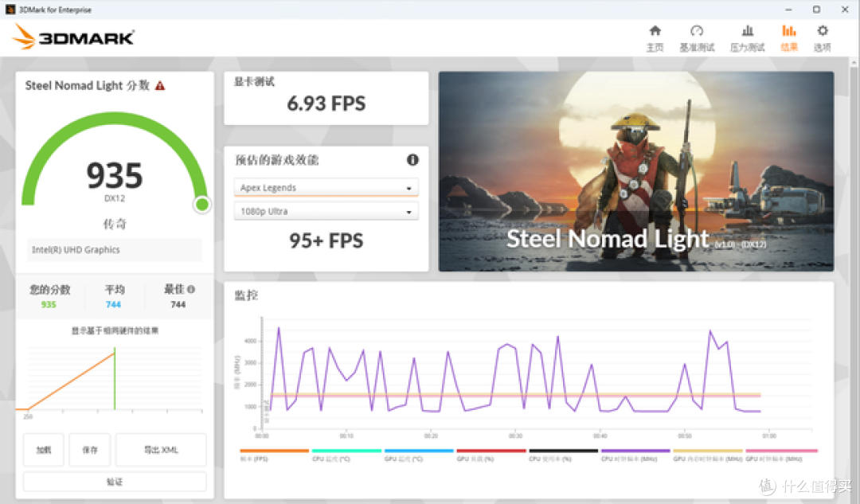Click the Steel Nomad Light preview image
The width and height of the screenshot is (860, 504).
[x=635, y=171]
